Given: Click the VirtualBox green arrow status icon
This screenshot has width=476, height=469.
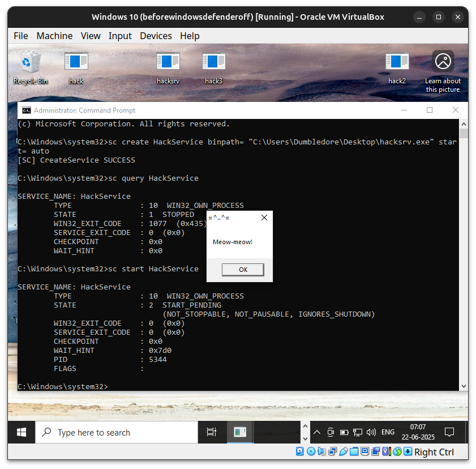Looking at the screenshot, I should (x=397, y=451).
